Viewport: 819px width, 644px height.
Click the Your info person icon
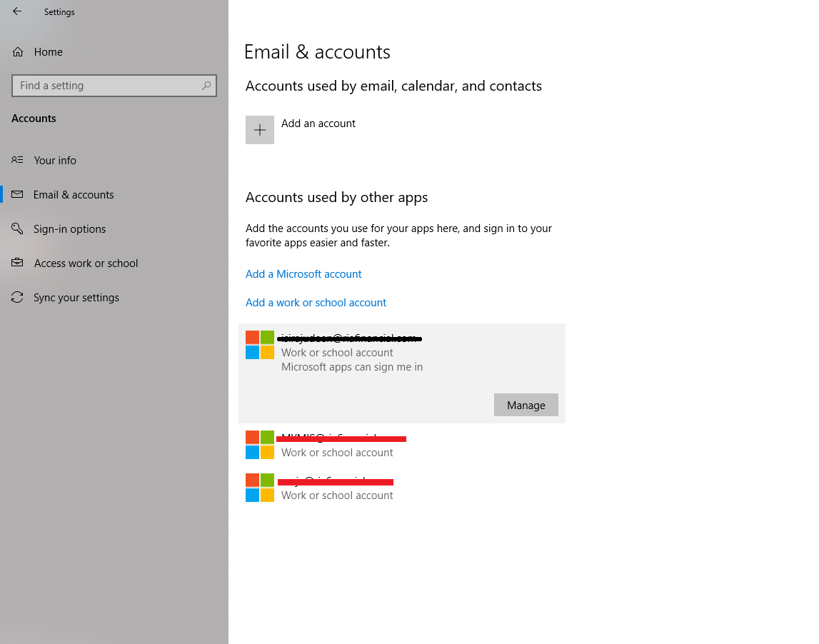[17, 160]
